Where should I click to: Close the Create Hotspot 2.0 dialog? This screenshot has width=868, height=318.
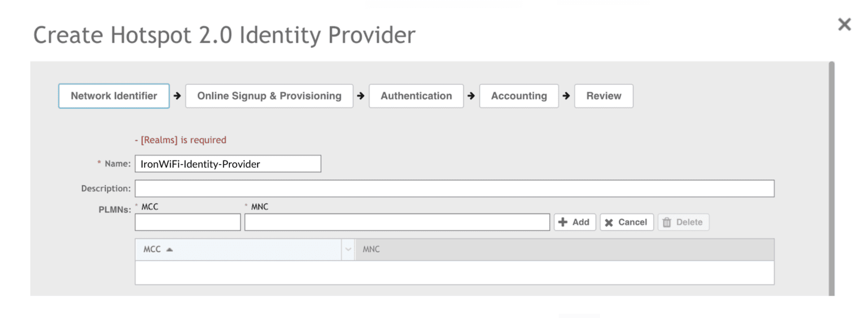pos(844,24)
